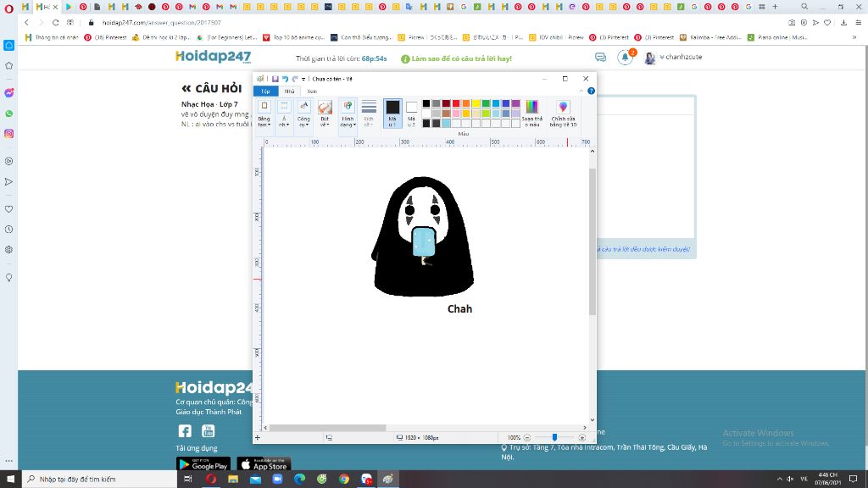Screen dimensions: 868x488
Task: Go back in browser history
Action: pyautogui.click(x=26, y=23)
